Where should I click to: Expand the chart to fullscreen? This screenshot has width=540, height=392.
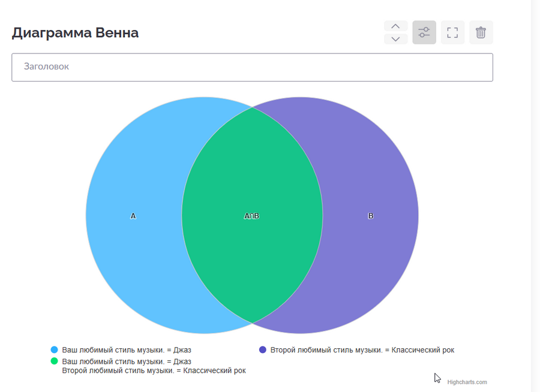point(452,32)
